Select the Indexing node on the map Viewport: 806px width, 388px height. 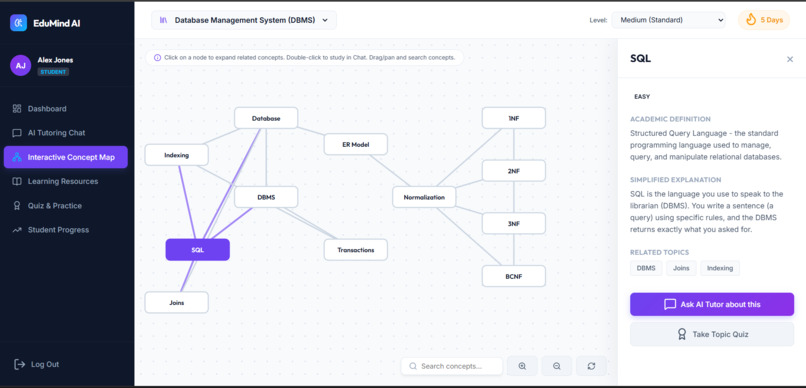(x=176, y=155)
